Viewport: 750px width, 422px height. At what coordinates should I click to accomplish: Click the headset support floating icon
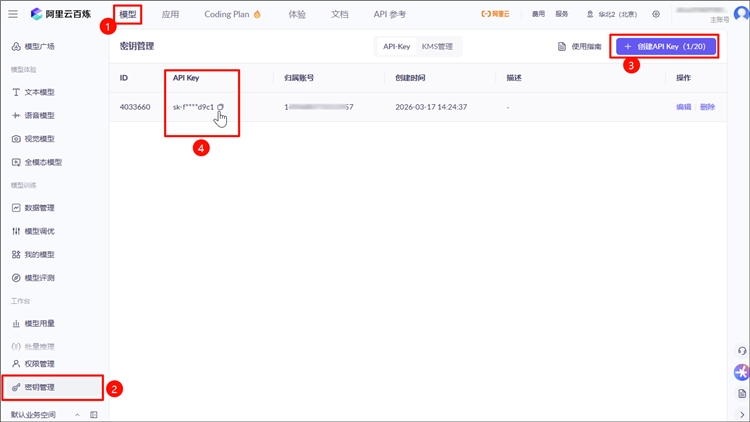click(741, 351)
